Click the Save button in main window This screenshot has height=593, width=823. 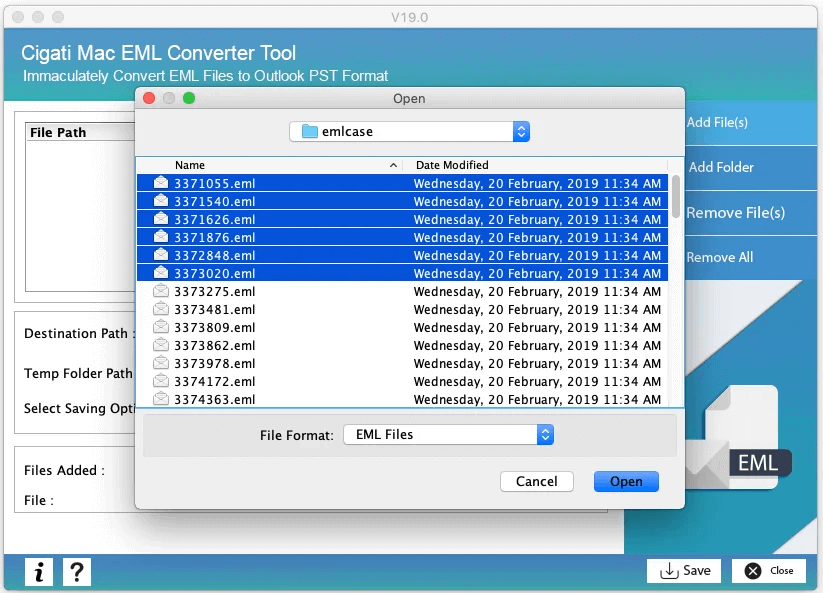coord(684,570)
